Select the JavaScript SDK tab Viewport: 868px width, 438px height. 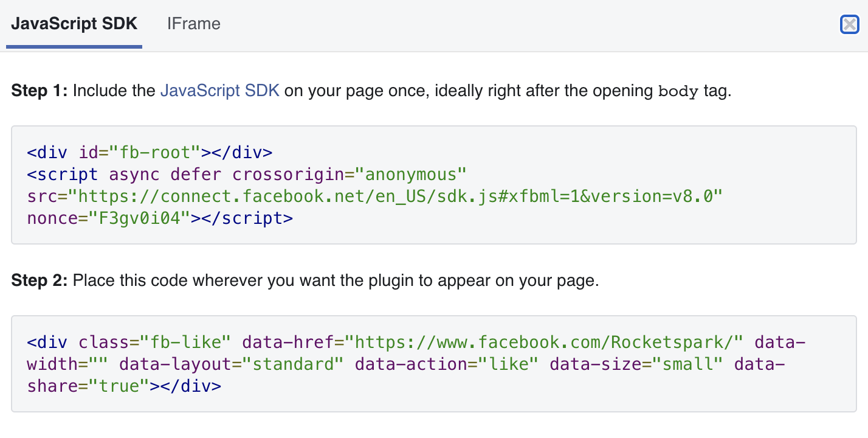74,24
